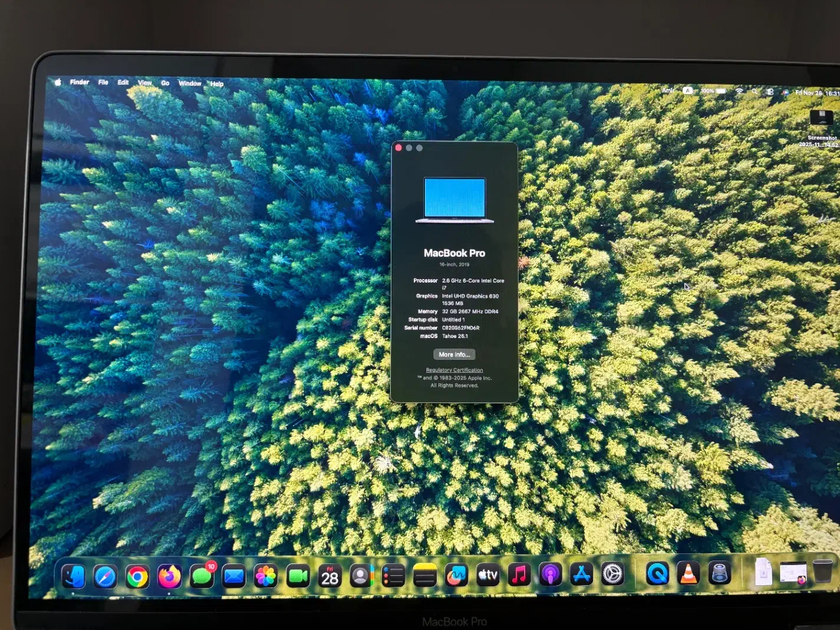The image size is (840, 630).
Task: Open Spotlight search from the menu bar
Action: click(x=755, y=92)
